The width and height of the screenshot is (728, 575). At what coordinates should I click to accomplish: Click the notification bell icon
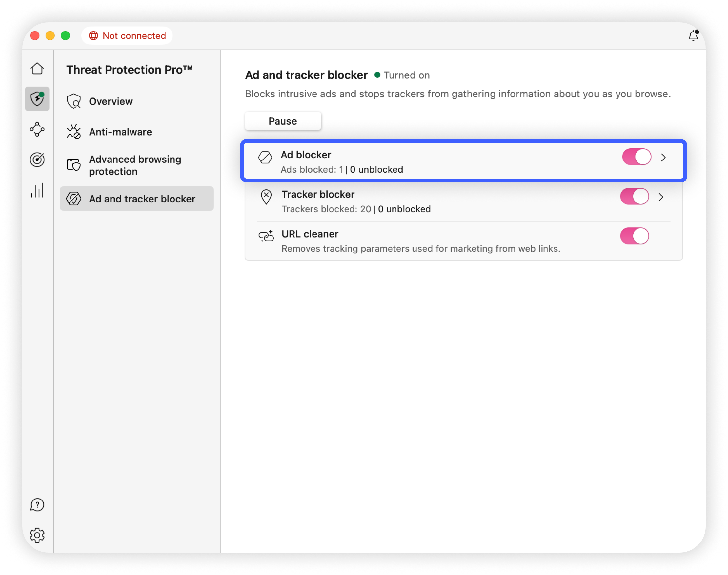tap(693, 36)
